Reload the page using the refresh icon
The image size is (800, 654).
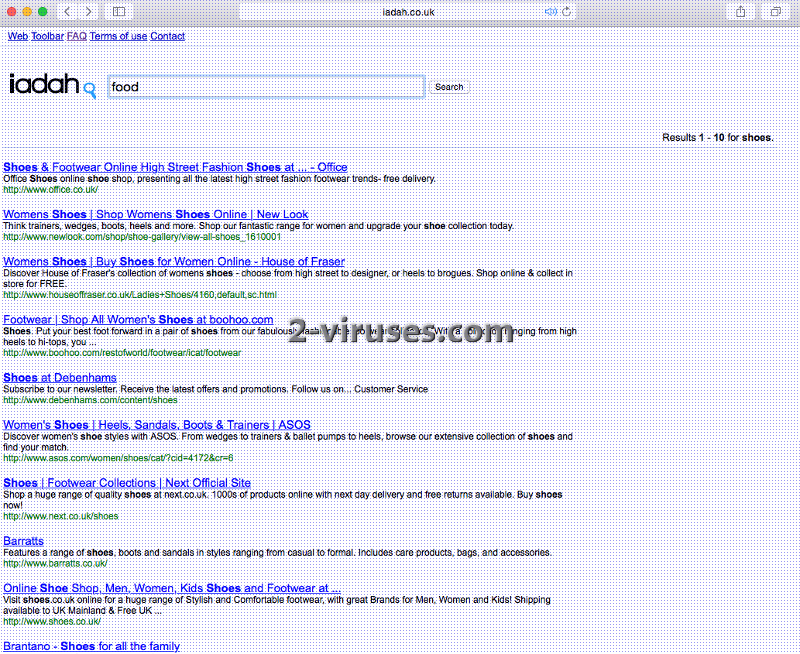[x=566, y=12]
